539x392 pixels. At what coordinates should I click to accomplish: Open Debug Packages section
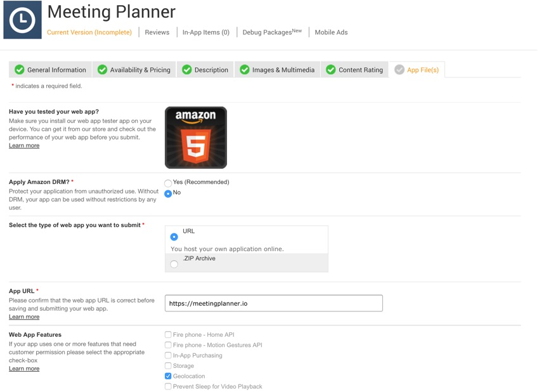272,32
